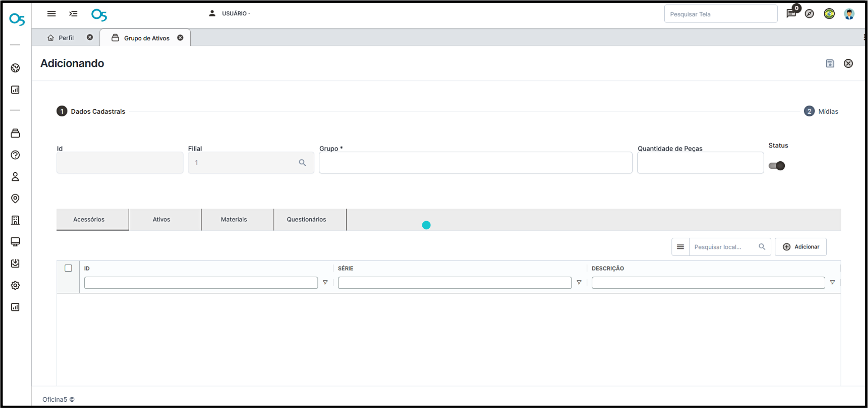Check the select-all checkbox in table header
This screenshot has height=408, width=868.
point(68,268)
